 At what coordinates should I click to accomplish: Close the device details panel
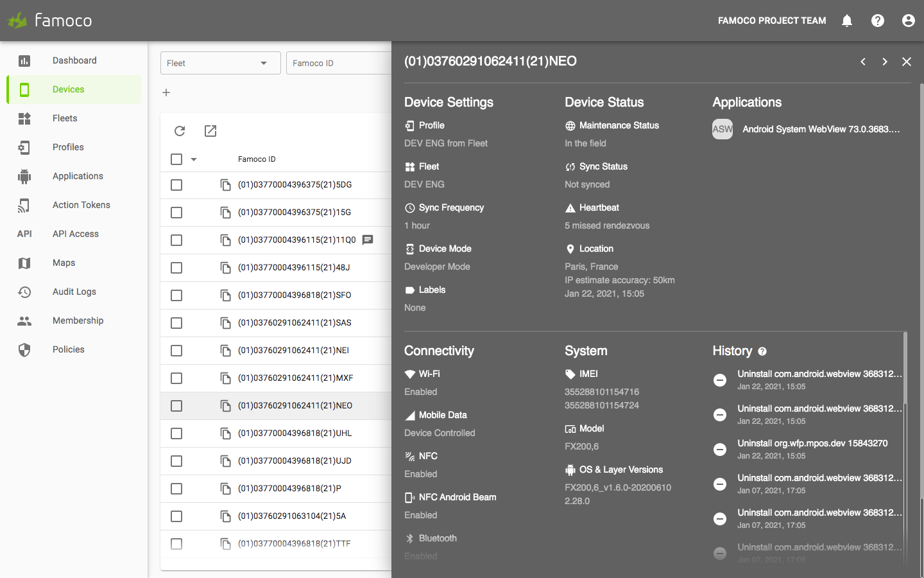coord(907,62)
